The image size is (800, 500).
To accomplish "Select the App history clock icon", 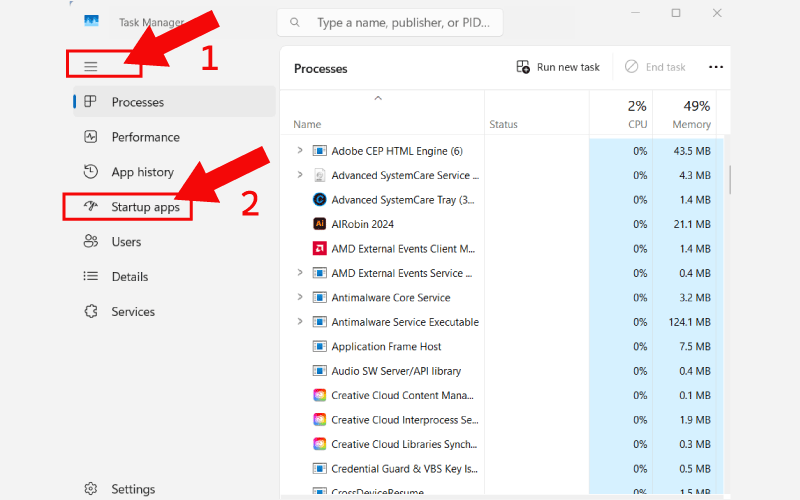I will pos(91,172).
